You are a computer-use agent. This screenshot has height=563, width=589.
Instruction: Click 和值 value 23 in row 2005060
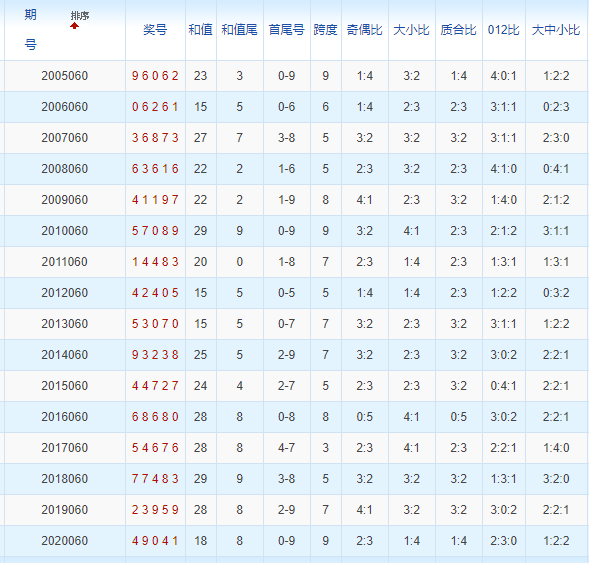tap(201, 76)
